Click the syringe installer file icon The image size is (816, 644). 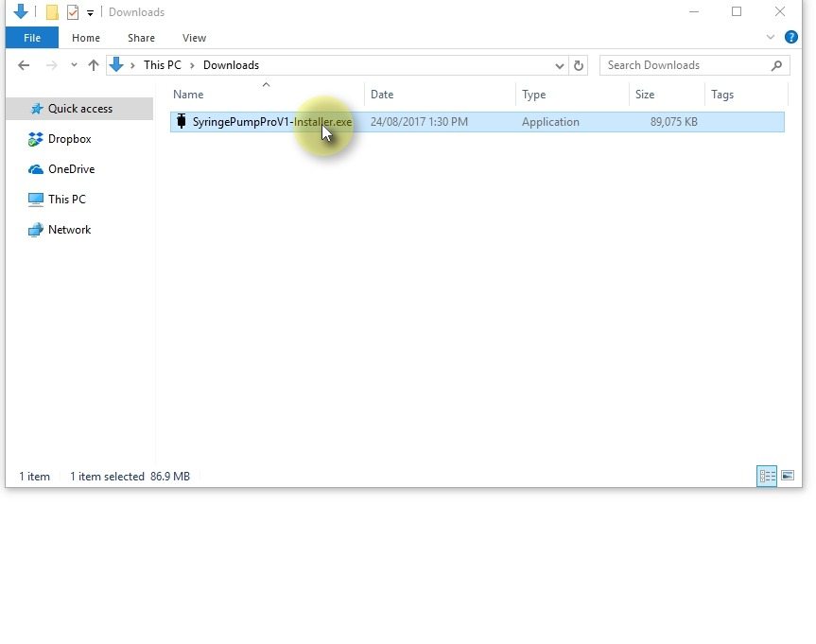point(182,121)
